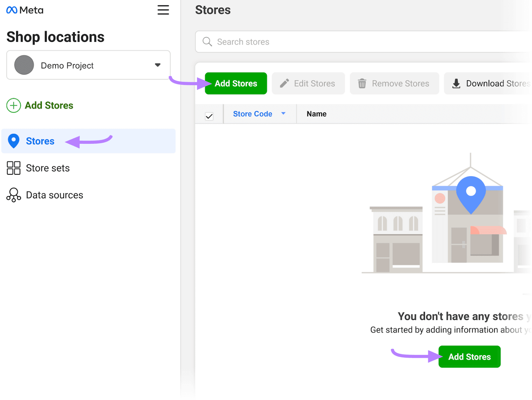Screen dimensions: 532x400
Task: Expand the project selector arrow
Action: point(158,65)
